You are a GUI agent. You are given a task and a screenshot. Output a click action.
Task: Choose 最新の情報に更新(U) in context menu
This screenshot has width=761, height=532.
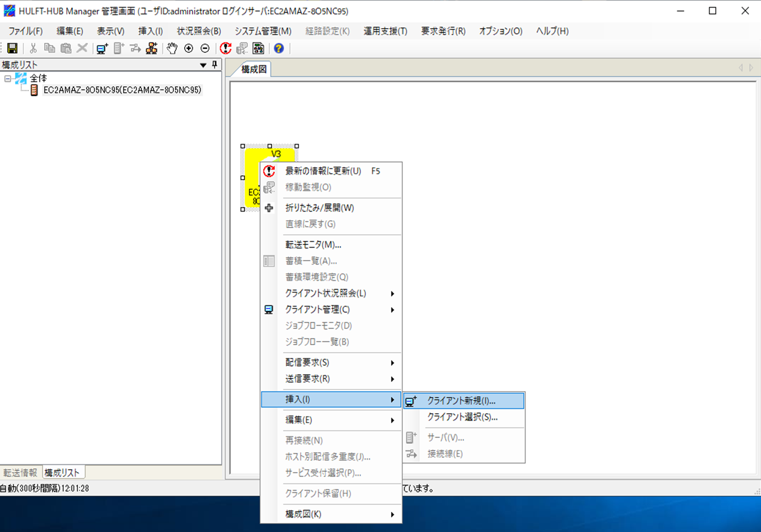click(331, 171)
